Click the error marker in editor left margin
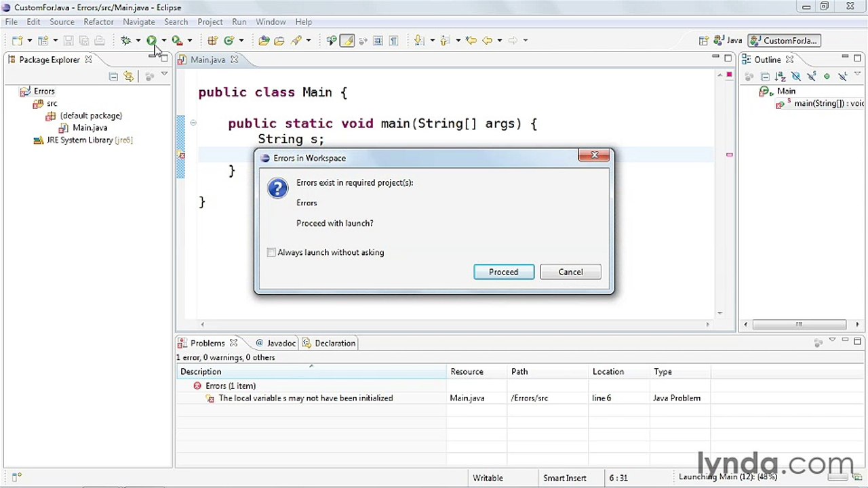Image resolution: width=868 pixels, height=488 pixels. [181, 155]
